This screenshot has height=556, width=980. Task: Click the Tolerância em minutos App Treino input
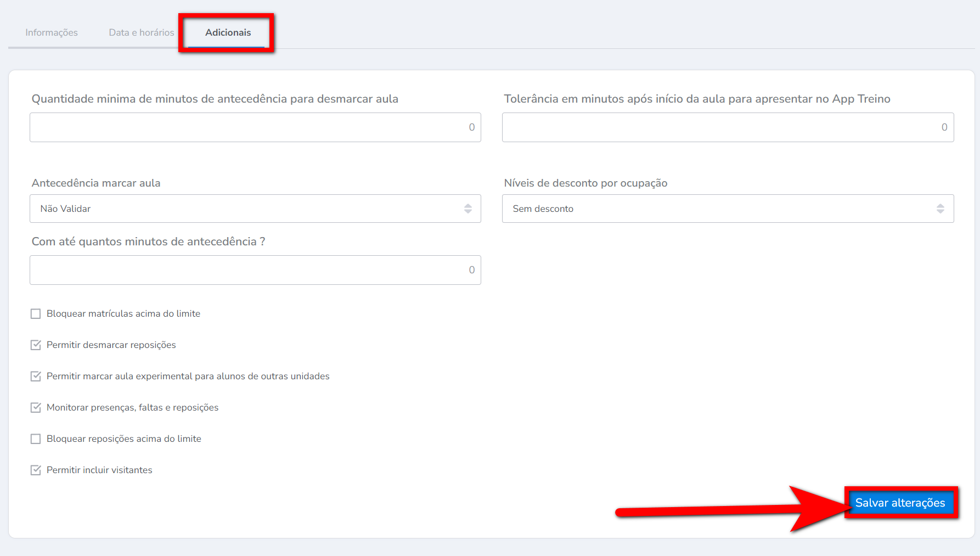tap(728, 127)
